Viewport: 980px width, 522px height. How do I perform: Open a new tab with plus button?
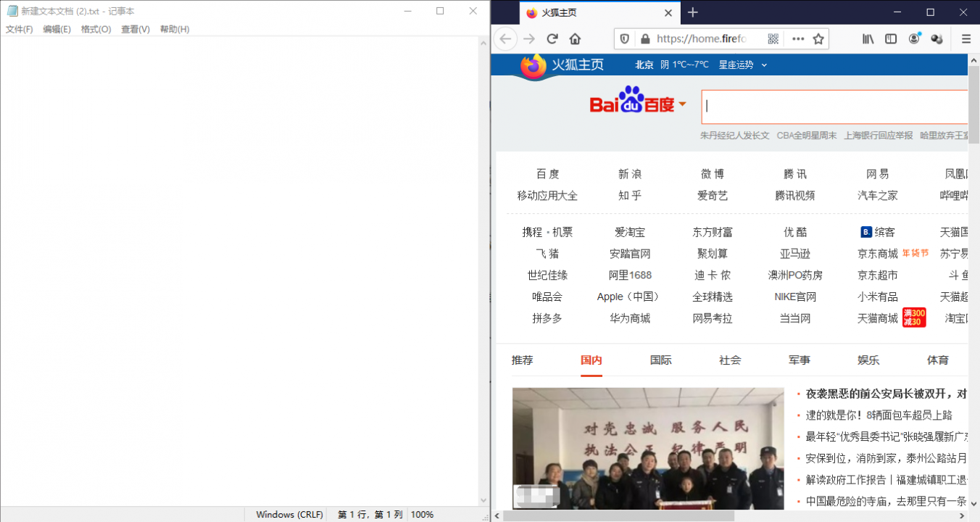(x=692, y=12)
